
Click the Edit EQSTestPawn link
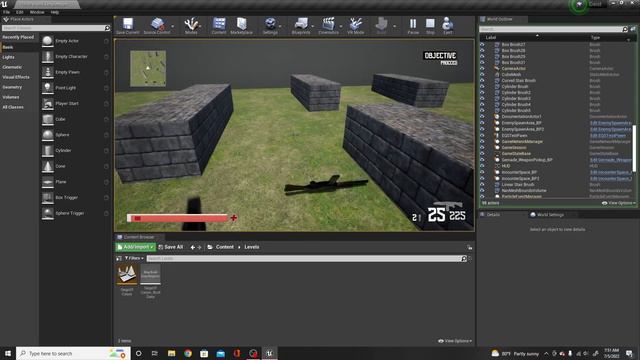coord(608,136)
